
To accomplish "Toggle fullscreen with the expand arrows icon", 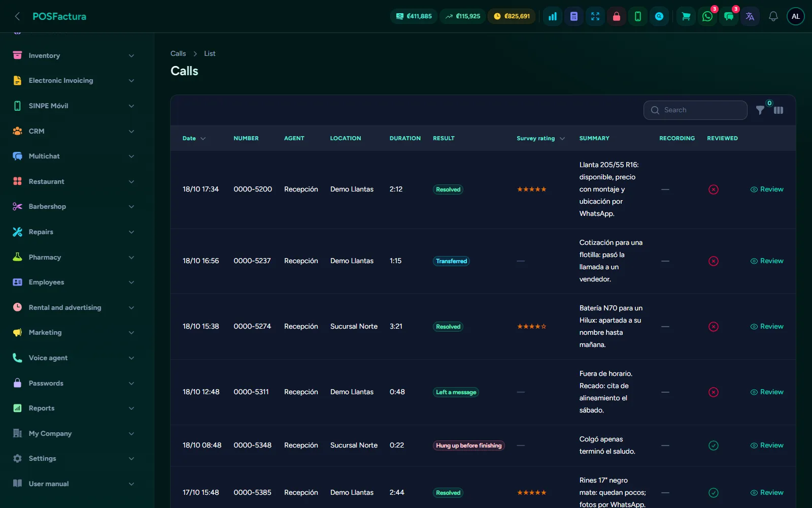I will coord(595,16).
